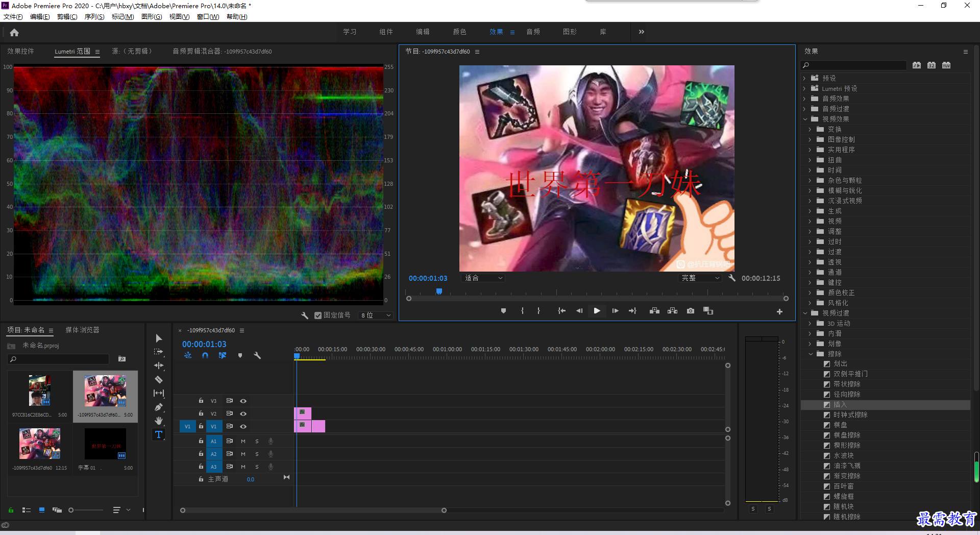
Task: Click the Lift button
Action: [x=654, y=311]
